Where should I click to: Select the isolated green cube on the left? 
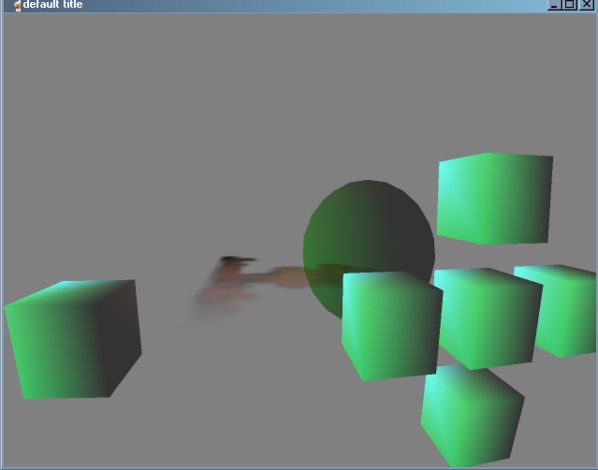(73, 340)
